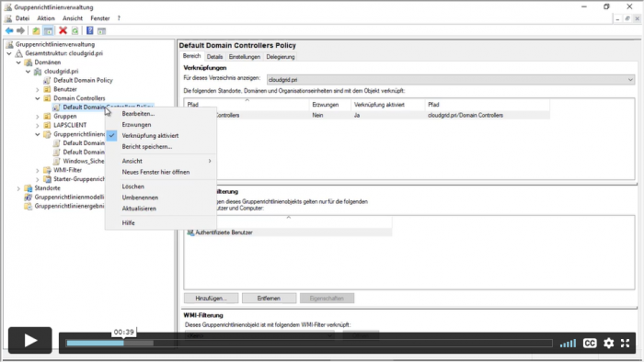Click the Forward arrow toolbar icon

click(x=20, y=30)
